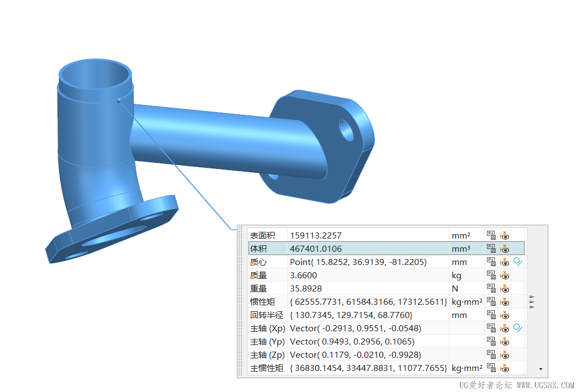Click the save-parameter icon in the 主惯性矩 row

pyautogui.click(x=491, y=368)
